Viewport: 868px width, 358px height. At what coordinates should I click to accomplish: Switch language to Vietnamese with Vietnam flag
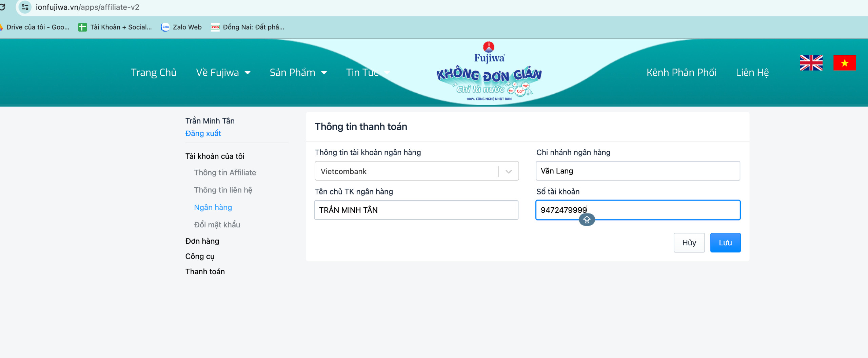point(845,63)
